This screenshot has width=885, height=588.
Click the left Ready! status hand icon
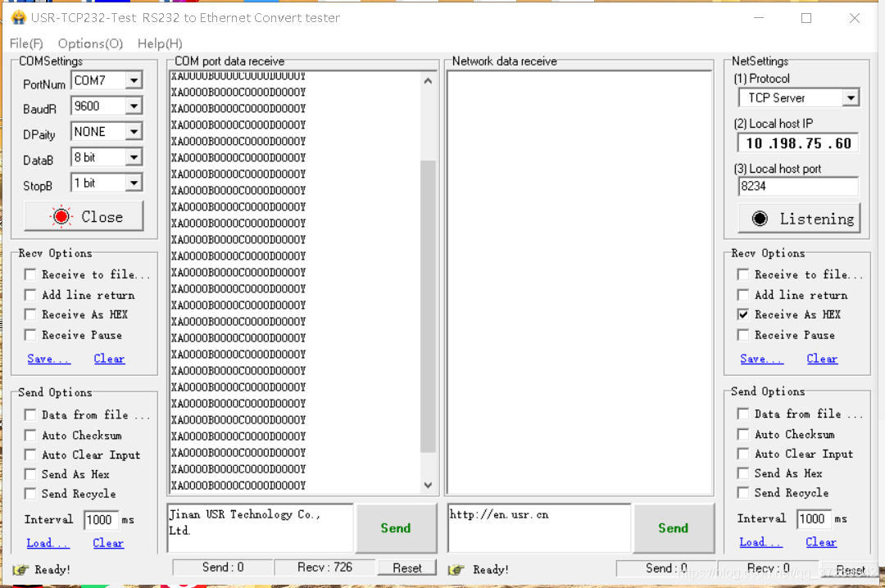pyautogui.click(x=20, y=569)
